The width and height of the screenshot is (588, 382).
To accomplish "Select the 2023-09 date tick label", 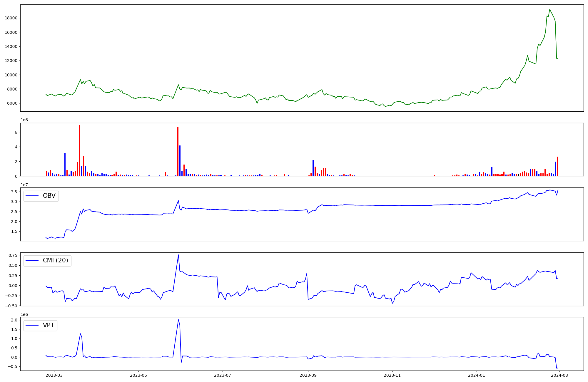I will click(308, 375).
